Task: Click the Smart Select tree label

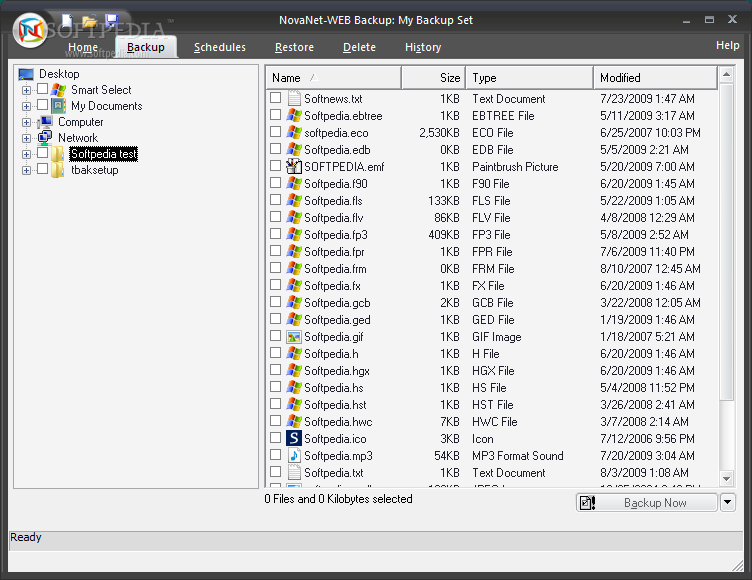Action: point(101,90)
